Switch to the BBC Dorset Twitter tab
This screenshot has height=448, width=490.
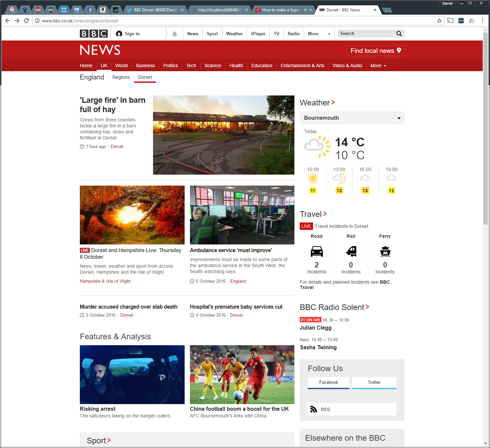point(155,10)
